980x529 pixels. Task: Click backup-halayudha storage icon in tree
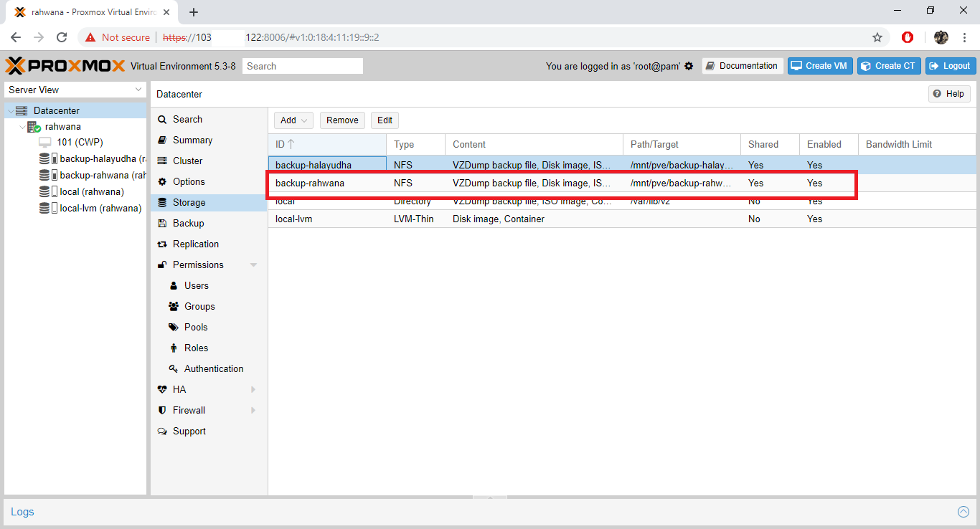pyautogui.click(x=48, y=159)
